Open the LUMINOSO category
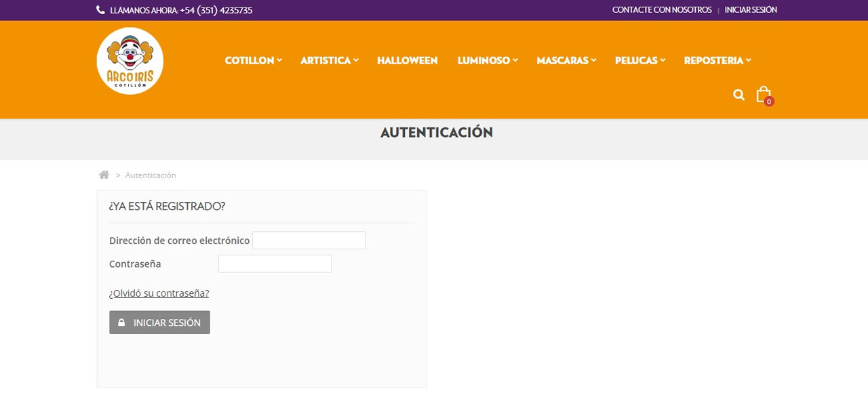 point(484,60)
